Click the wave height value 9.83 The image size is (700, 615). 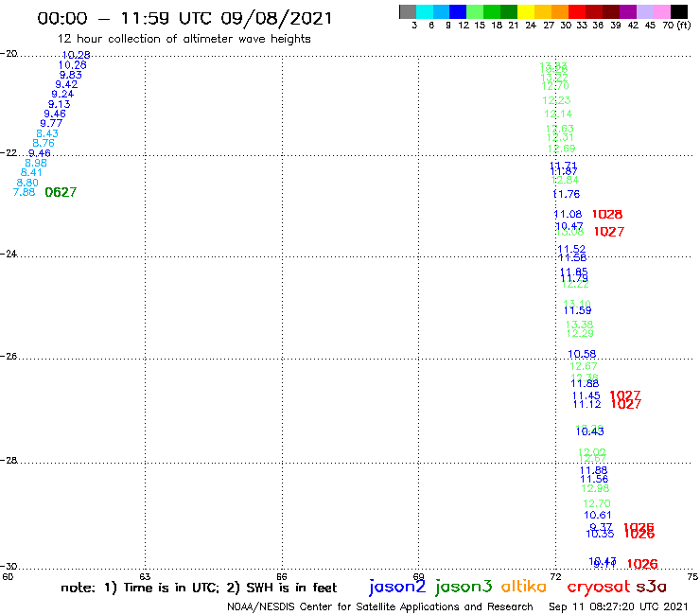(71, 75)
